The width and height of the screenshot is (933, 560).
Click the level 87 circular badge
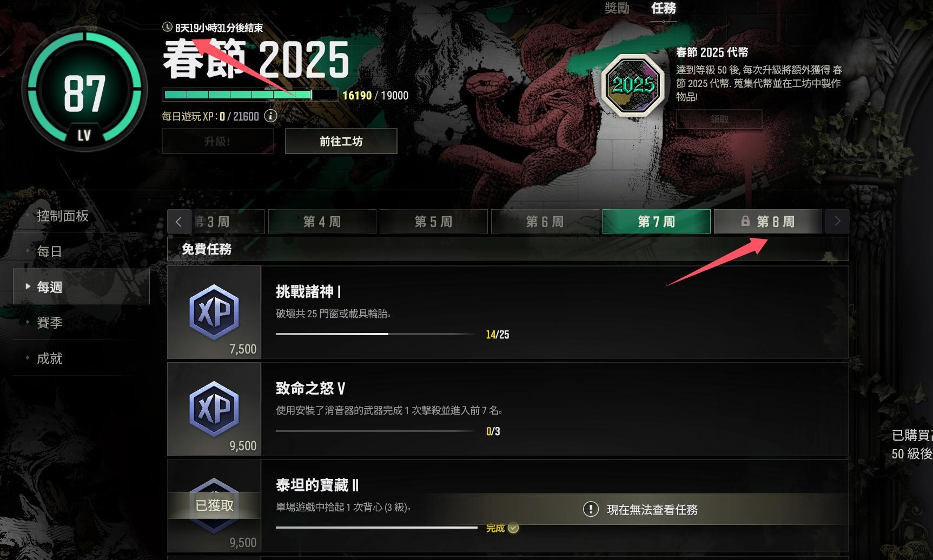(84, 90)
